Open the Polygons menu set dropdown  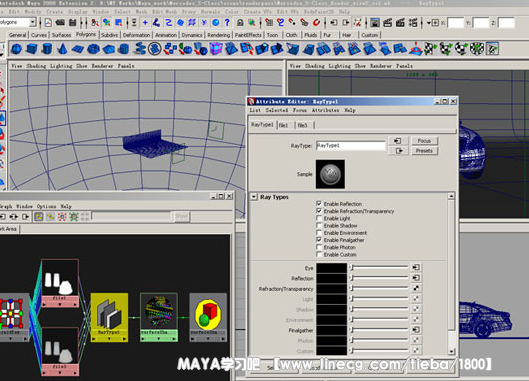click(x=33, y=23)
